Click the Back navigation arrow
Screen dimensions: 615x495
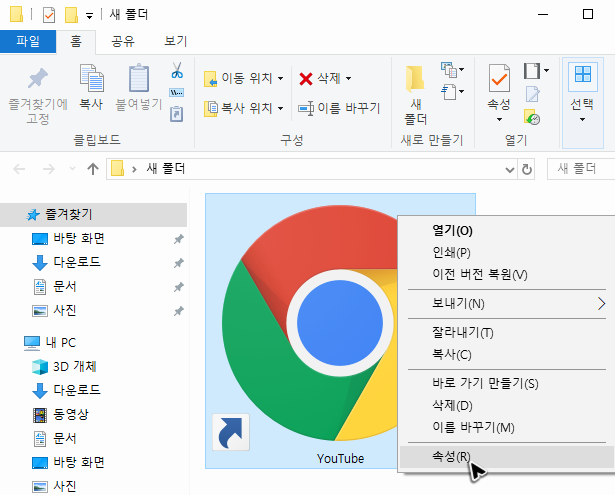point(19,169)
